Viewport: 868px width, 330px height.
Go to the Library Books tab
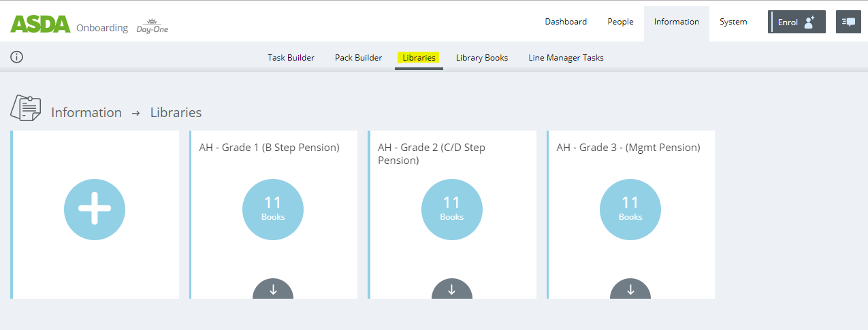[x=482, y=58]
